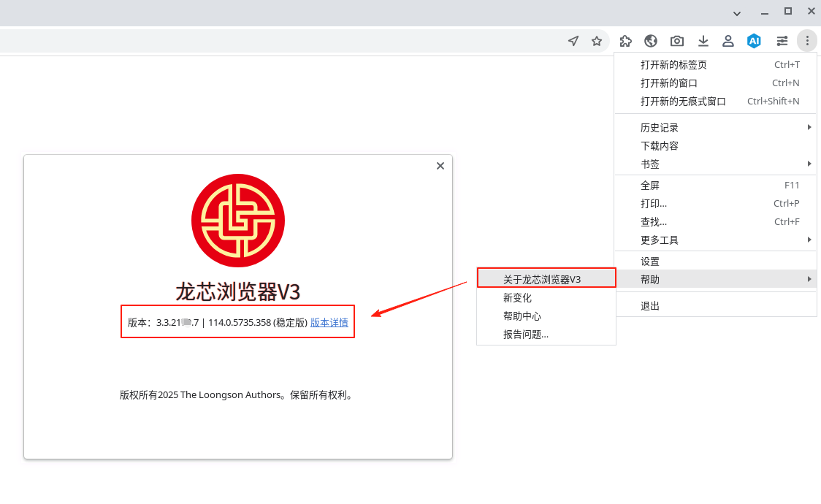Open the user profile icon
Screen dimensions: 821x504
pos(728,41)
